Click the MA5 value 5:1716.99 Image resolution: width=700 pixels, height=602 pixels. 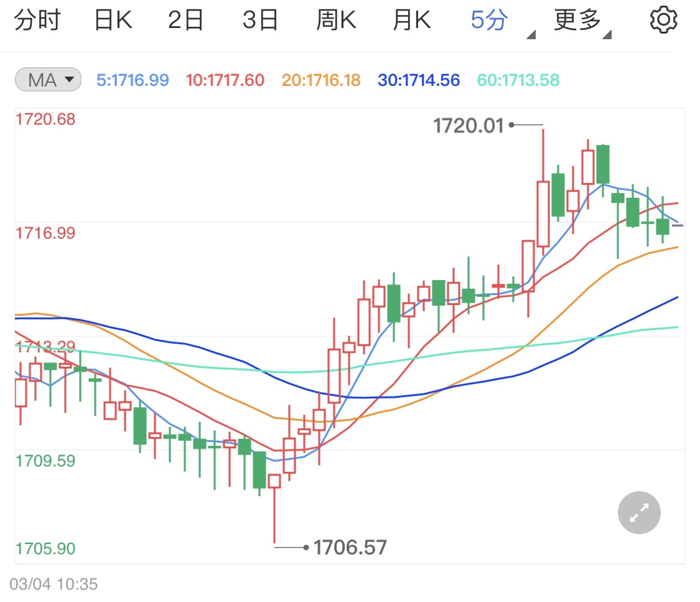pyautogui.click(x=133, y=80)
